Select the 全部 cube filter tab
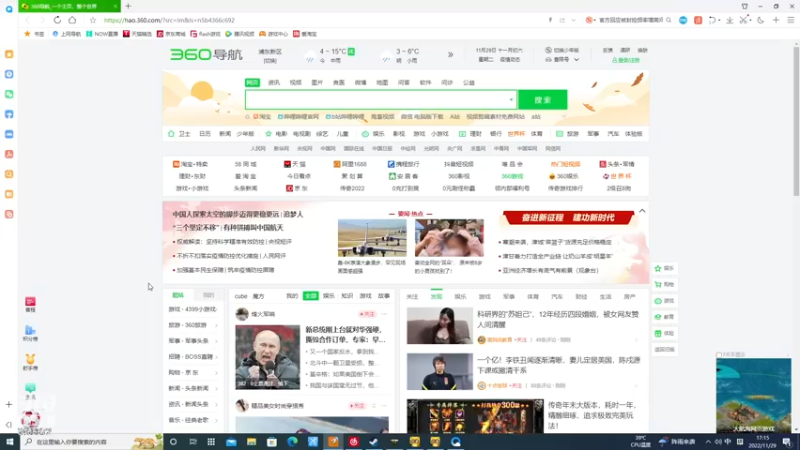Image resolution: width=800 pixels, height=450 pixels. click(x=310, y=296)
